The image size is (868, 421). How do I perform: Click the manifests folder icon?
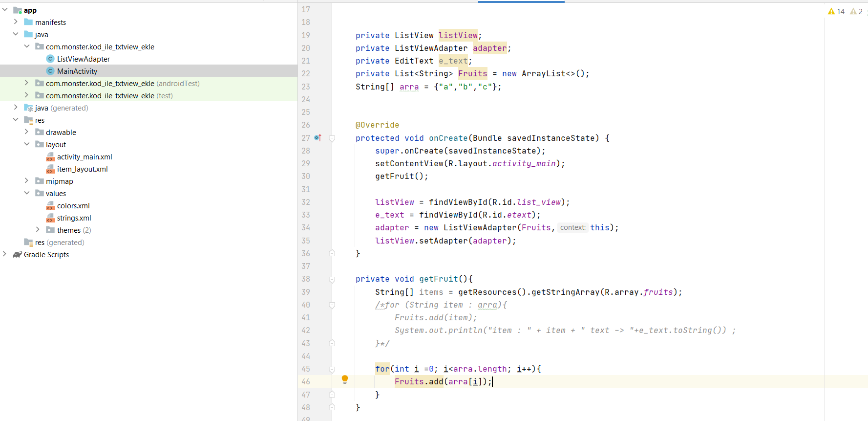pos(28,22)
